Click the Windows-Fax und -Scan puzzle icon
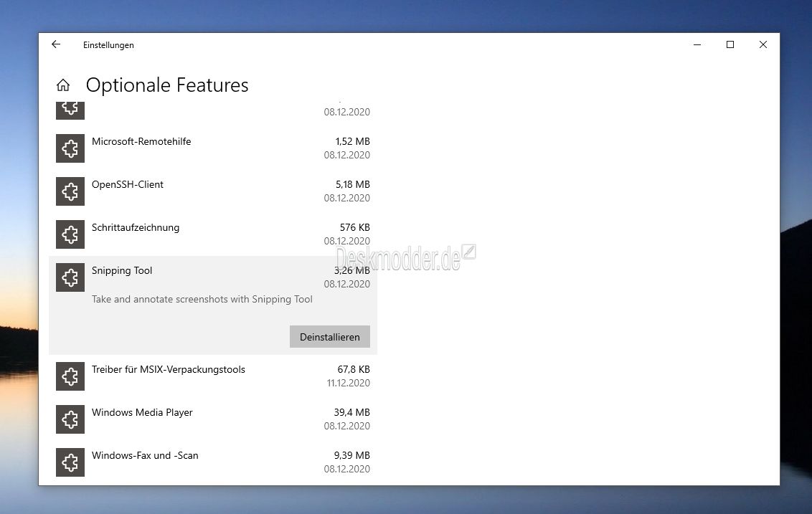 tap(70, 462)
